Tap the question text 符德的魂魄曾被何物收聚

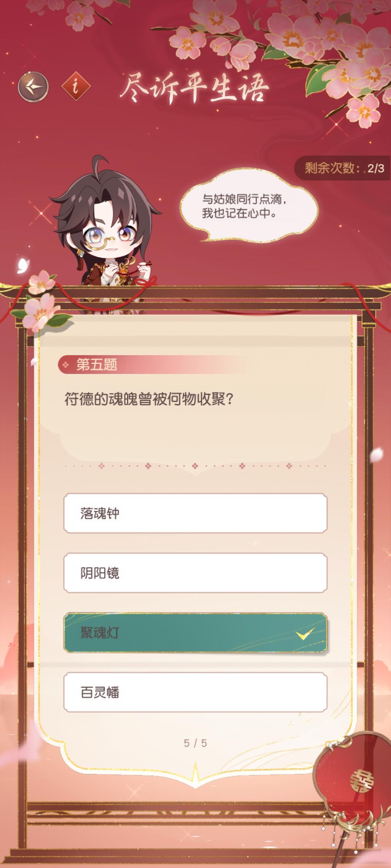pos(149,399)
